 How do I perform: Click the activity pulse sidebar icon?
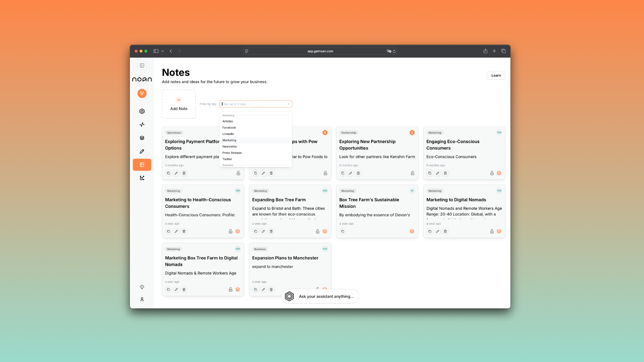[x=142, y=125]
